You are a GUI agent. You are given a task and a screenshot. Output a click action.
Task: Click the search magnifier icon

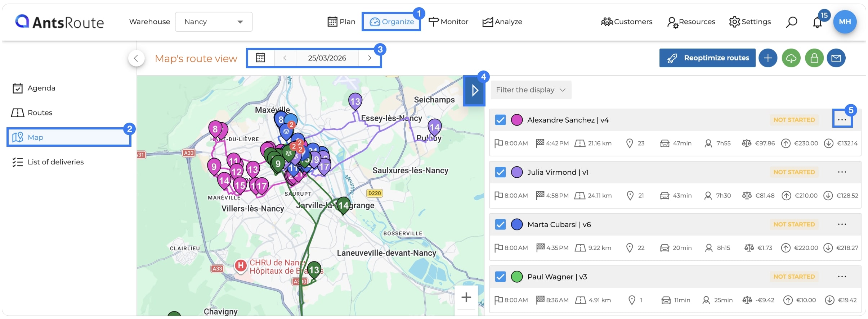click(x=791, y=22)
